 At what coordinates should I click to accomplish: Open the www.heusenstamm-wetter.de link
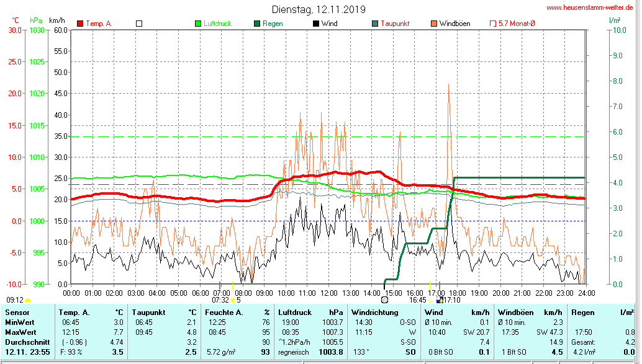(x=589, y=7)
